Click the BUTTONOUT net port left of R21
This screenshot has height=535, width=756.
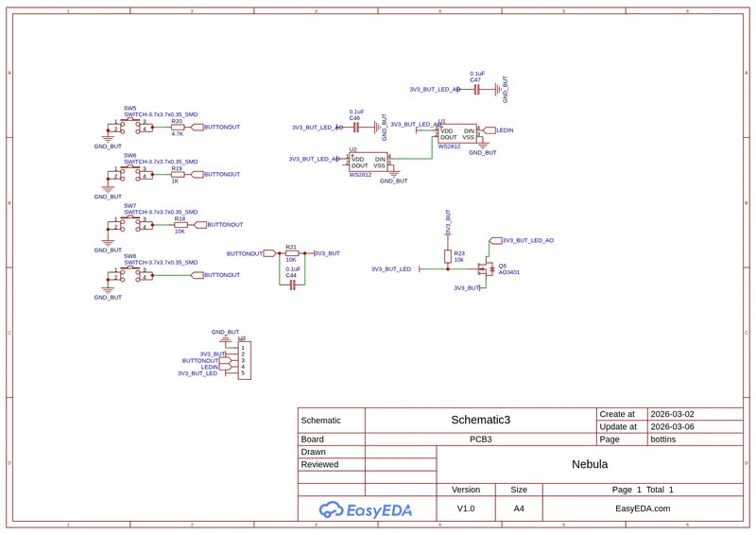pyautogui.click(x=269, y=253)
